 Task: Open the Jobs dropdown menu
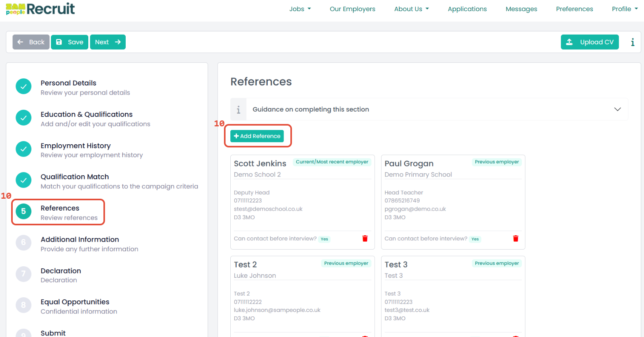point(300,9)
